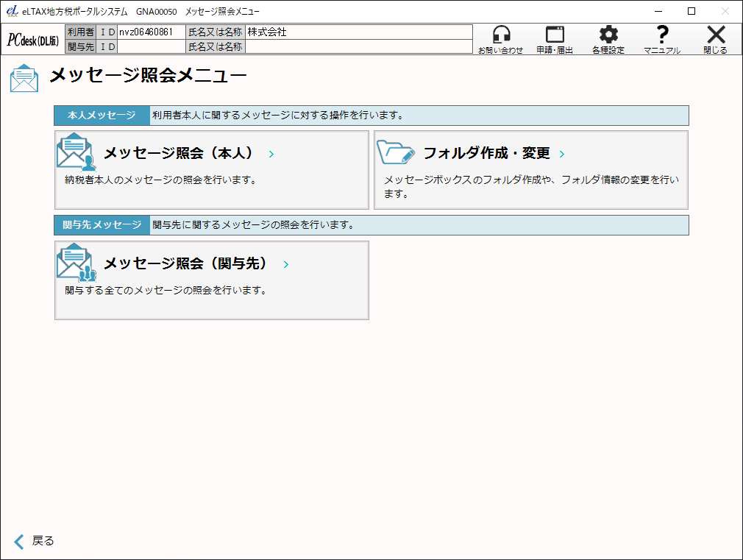Expand chevron next to メッセージ照会（関与先）

285,265
